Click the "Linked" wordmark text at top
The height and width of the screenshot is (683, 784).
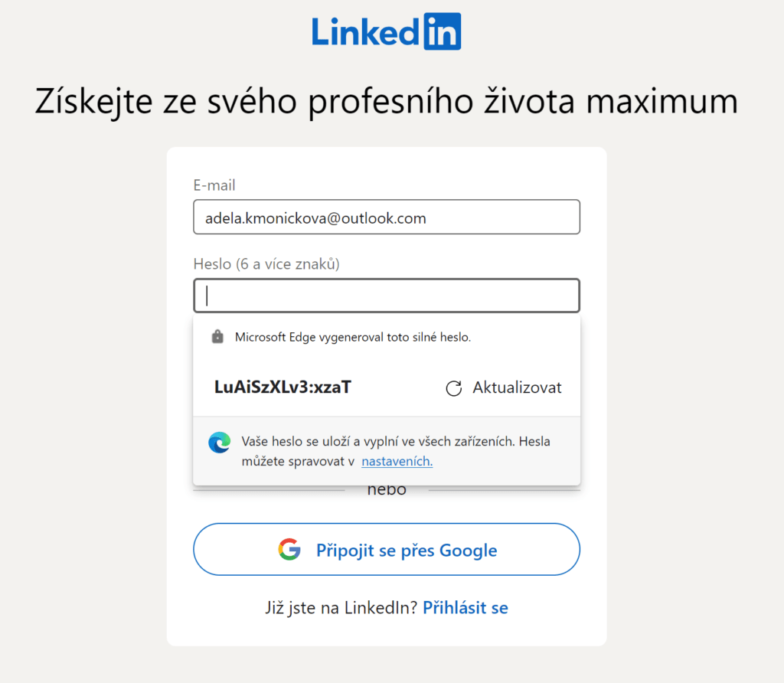tap(365, 31)
